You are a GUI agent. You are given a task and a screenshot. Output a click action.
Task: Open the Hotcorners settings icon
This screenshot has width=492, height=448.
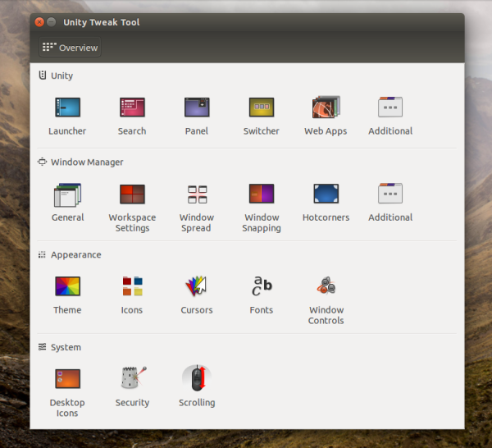(x=326, y=194)
